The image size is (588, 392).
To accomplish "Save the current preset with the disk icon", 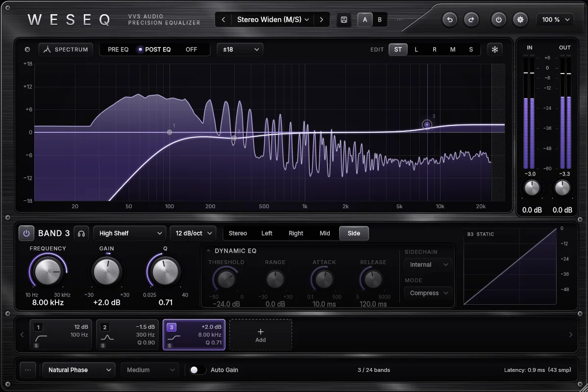I will pos(344,20).
